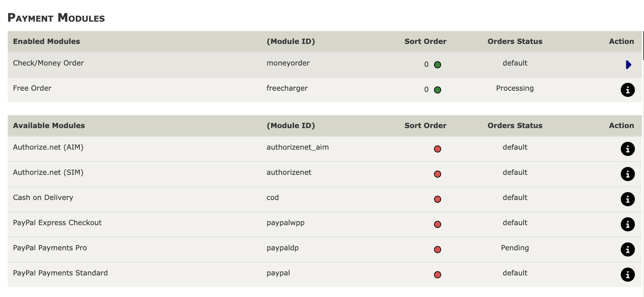Open PayPal Payments Pro info icon
This screenshot has width=644, height=297.
627,250
